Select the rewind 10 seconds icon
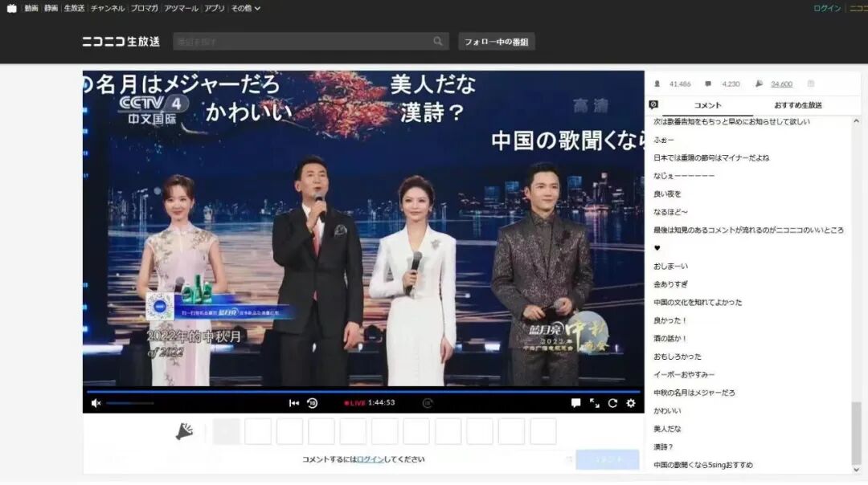Screen dimensions: 868x485 click(312, 403)
